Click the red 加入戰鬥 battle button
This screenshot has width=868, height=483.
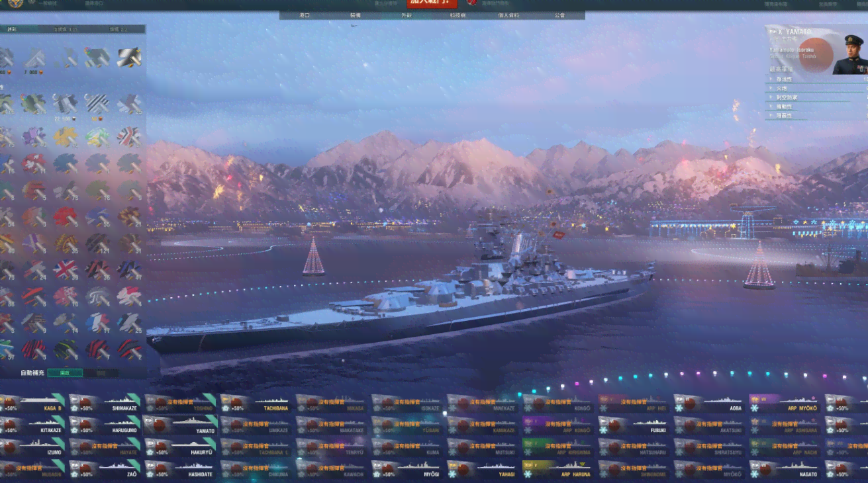[x=432, y=3]
